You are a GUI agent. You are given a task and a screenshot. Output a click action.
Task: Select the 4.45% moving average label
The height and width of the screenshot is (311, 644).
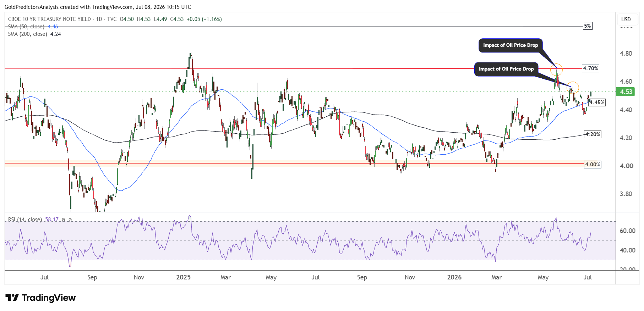tap(597, 102)
